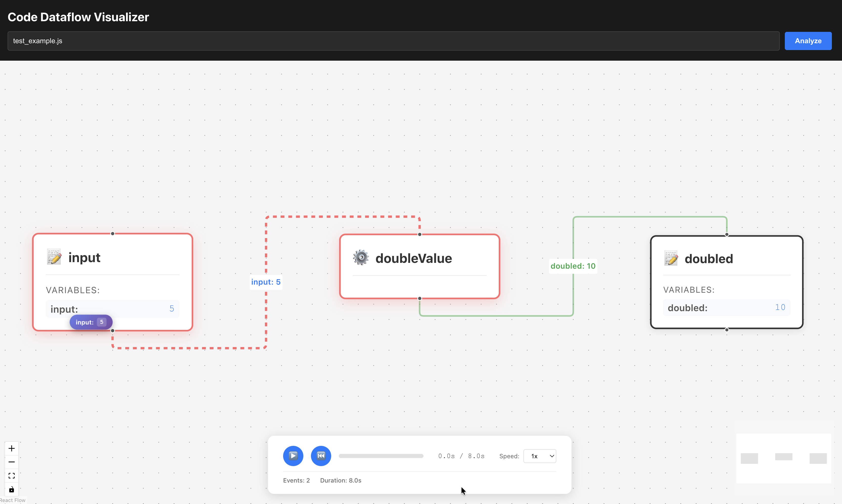842x504 pixels.
Task: Click the fit view icon
Action: [12, 475]
